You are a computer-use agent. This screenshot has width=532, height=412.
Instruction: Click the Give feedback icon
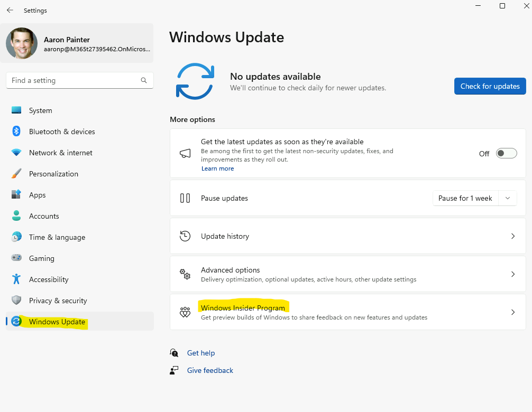pos(173,370)
